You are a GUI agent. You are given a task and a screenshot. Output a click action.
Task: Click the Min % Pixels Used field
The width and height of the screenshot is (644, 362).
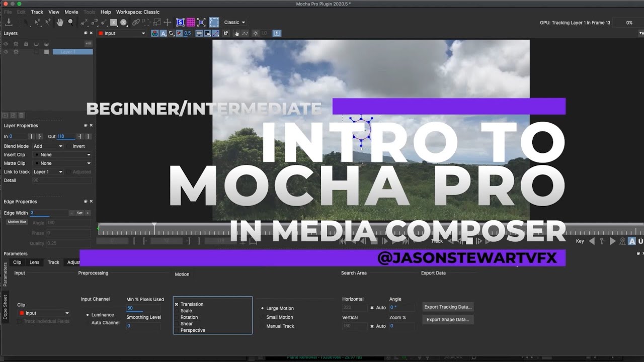143,308
